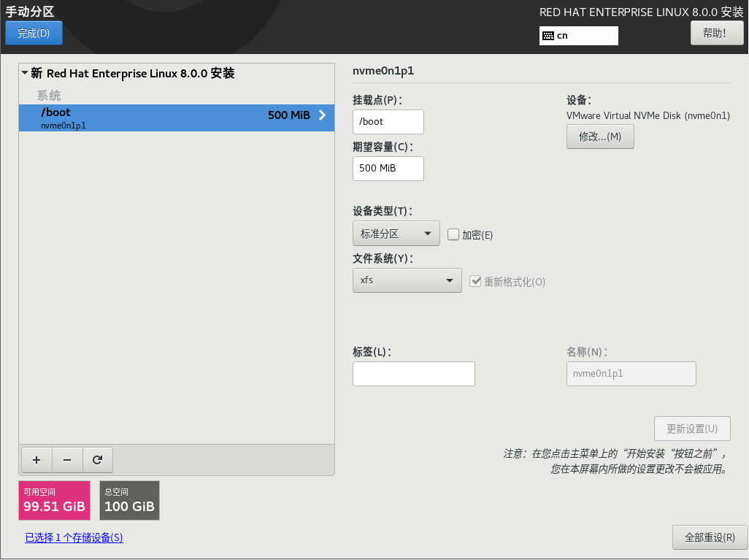The width and height of the screenshot is (749, 560).
Task: Click the reload storage configuration icon
Action: tap(97, 460)
